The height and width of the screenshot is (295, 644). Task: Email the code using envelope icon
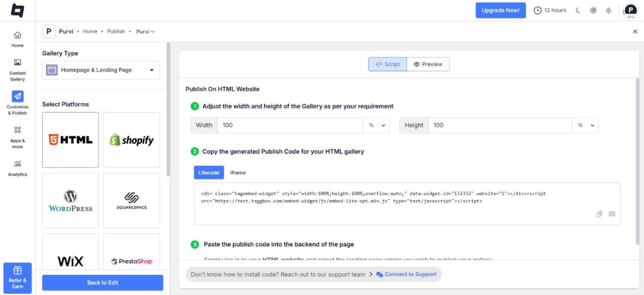[x=612, y=214]
